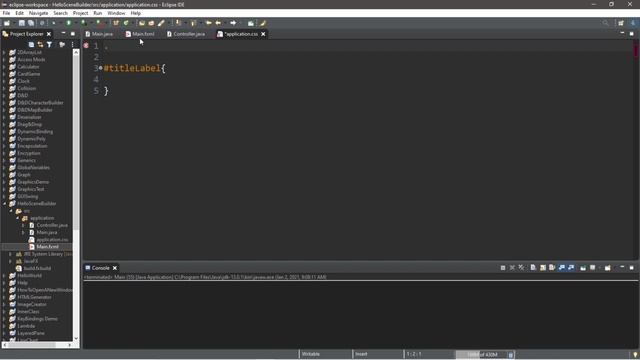Click the Search magnifier icon at top right
The width and height of the screenshot is (640, 360).
pyautogui.click(x=606, y=23)
